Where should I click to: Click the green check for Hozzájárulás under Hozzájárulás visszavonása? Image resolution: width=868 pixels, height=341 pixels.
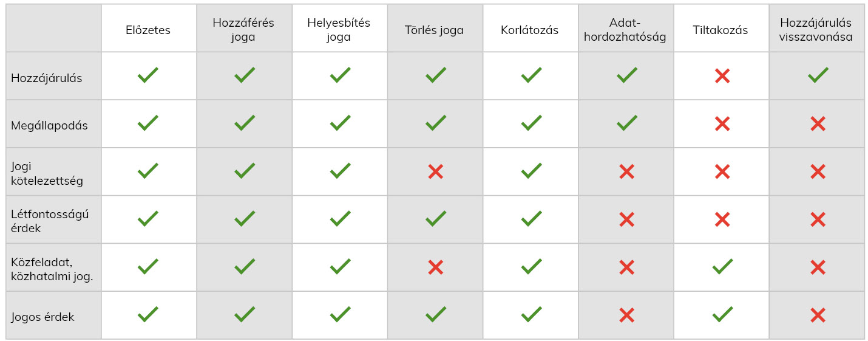[818, 76]
